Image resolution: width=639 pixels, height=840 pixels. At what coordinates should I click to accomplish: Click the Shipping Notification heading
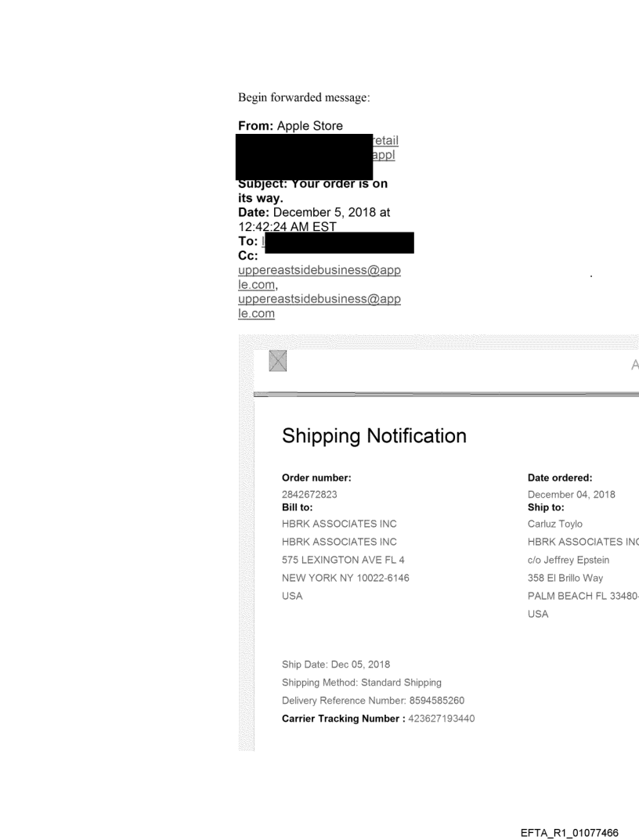pyautogui.click(x=374, y=436)
